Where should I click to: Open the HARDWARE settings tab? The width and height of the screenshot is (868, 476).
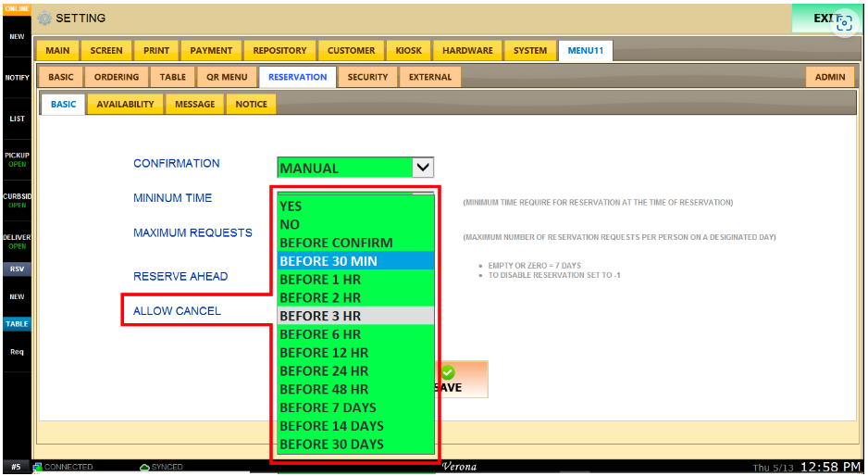467,51
